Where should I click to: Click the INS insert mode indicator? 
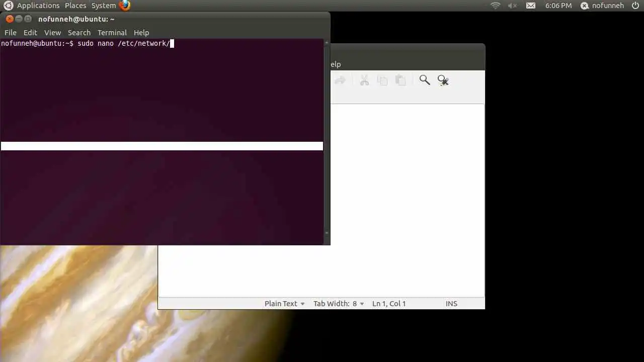pos(451,304)
